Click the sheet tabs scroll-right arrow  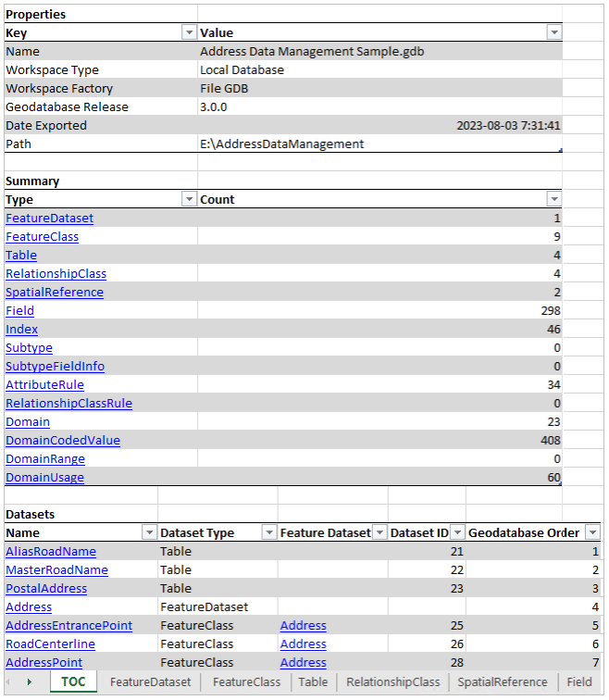tap(30, 681)
